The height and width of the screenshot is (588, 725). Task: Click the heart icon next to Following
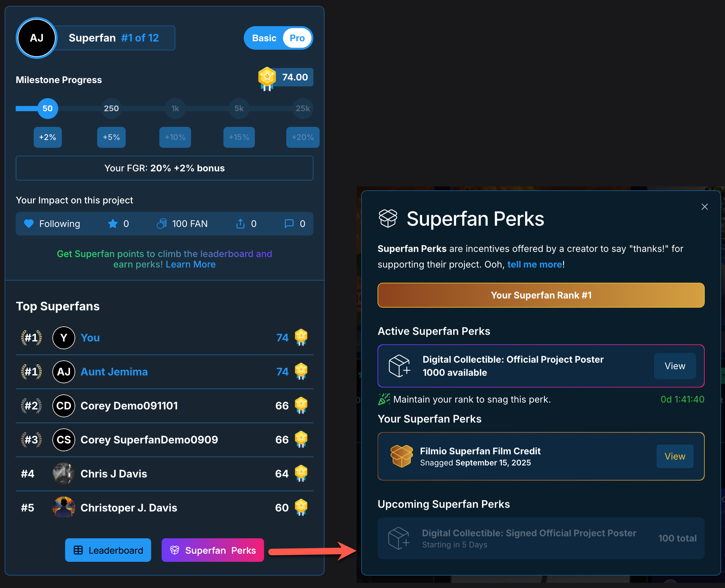coord(29,224)
